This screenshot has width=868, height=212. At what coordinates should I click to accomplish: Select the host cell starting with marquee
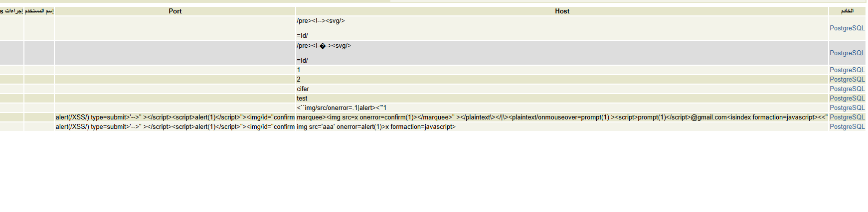pyautogui.click(x=561, y=117)
